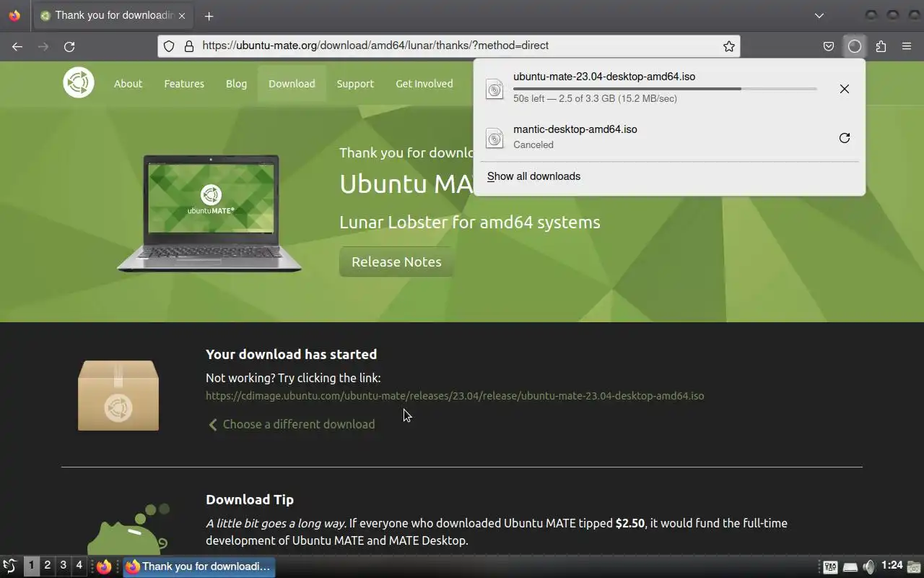This screenshot has height=578, width=924.
Task: Open the About menu item
Action: [x=128, y=84]
